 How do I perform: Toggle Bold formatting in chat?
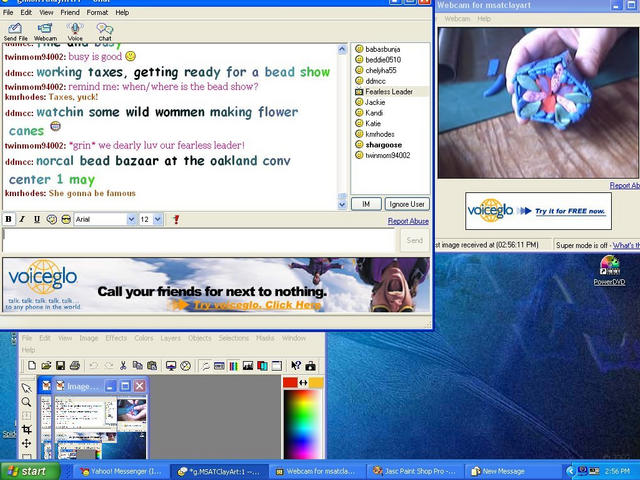click(8, 220)
